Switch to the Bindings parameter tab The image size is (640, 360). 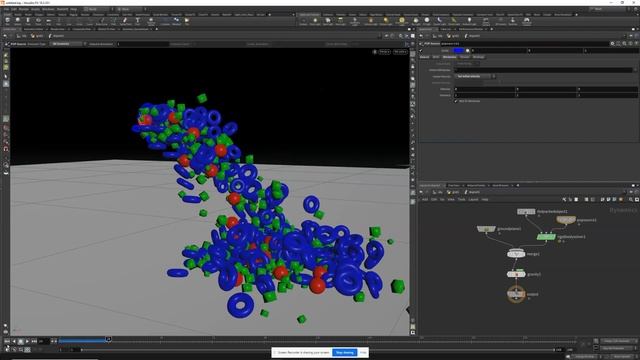[478, 57]
